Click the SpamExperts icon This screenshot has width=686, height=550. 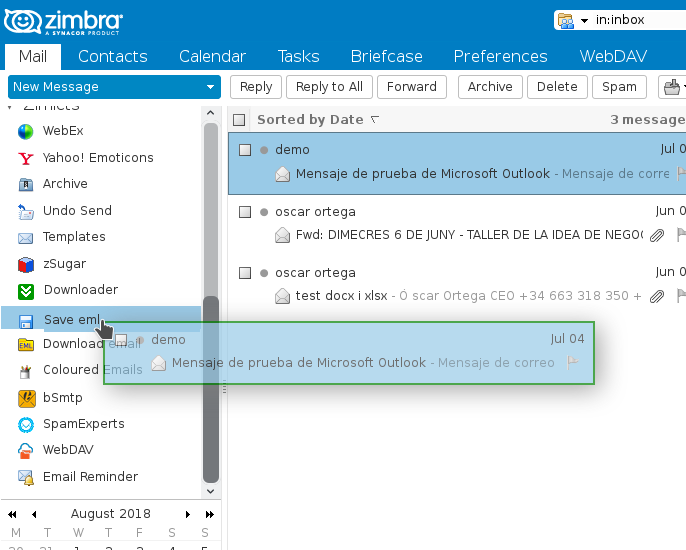(x=26, y=424)
